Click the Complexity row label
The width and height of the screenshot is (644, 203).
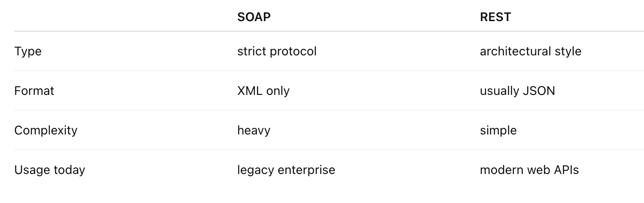pos(46,130)
